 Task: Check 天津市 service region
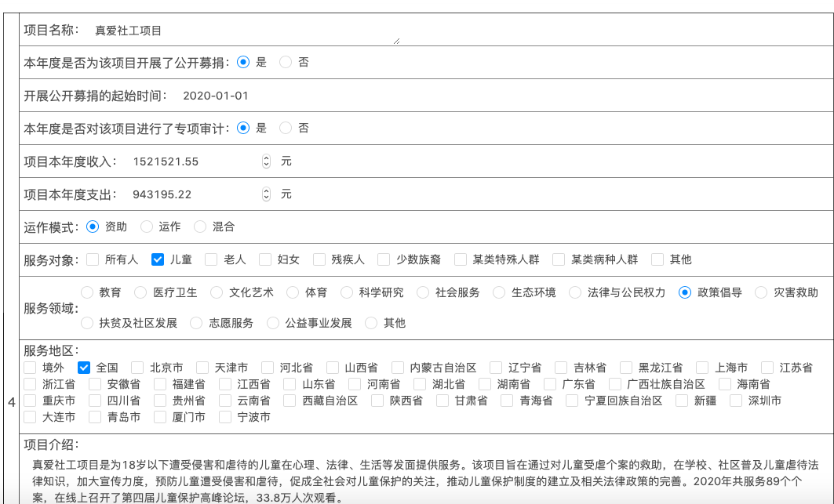click(202, 368)
